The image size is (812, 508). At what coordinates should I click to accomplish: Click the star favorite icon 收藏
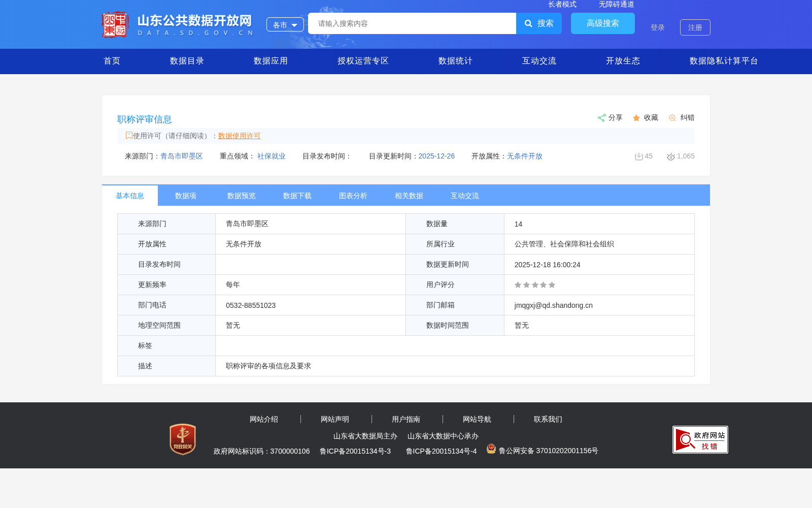tap(636, 118)
